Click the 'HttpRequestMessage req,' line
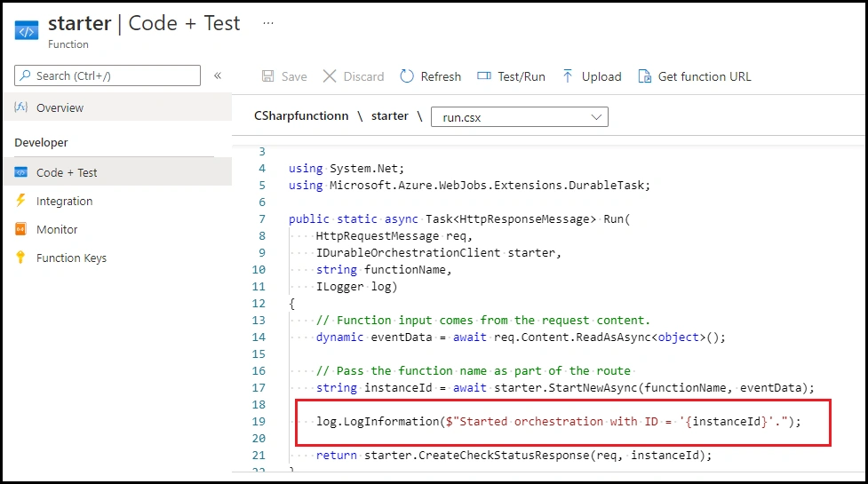 click(x=394, y=236)
